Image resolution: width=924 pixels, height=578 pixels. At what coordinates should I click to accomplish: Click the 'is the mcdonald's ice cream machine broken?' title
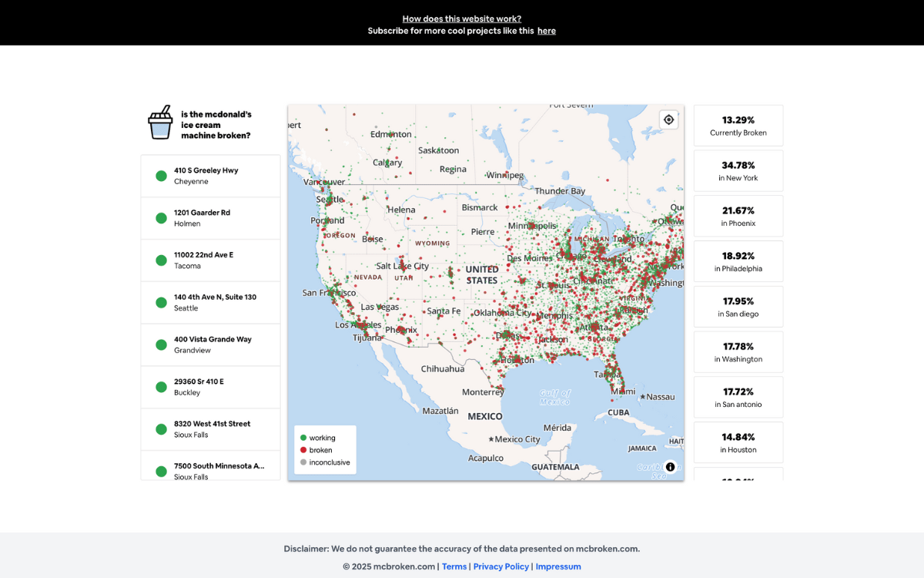point(216,125)
